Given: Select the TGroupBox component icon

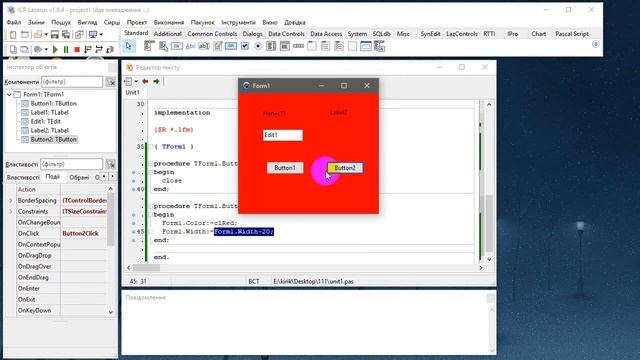Looking at the screenshot, I should [312, 47].
